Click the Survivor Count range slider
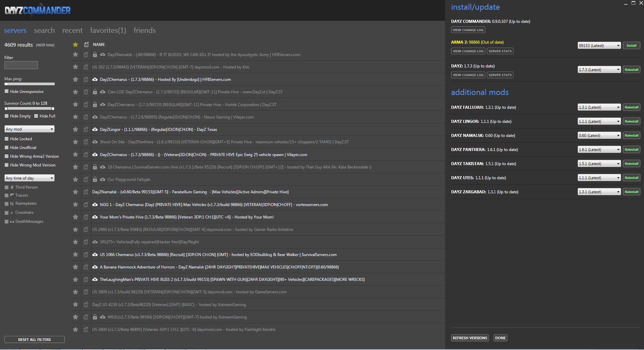This screenshot has height=350, width=644. pos(30,109)
